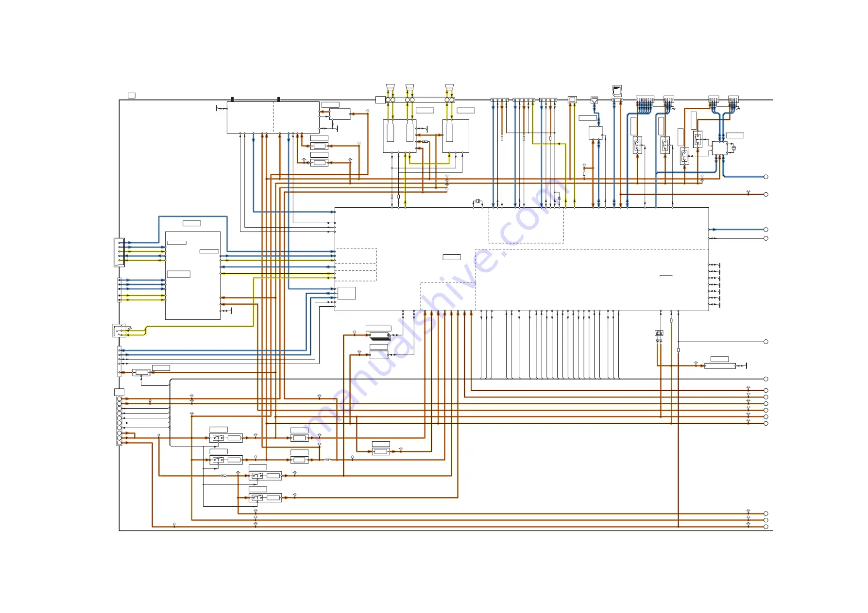
Task: Click the crystal symbol beside the small right IC
Action: (733, 148)
